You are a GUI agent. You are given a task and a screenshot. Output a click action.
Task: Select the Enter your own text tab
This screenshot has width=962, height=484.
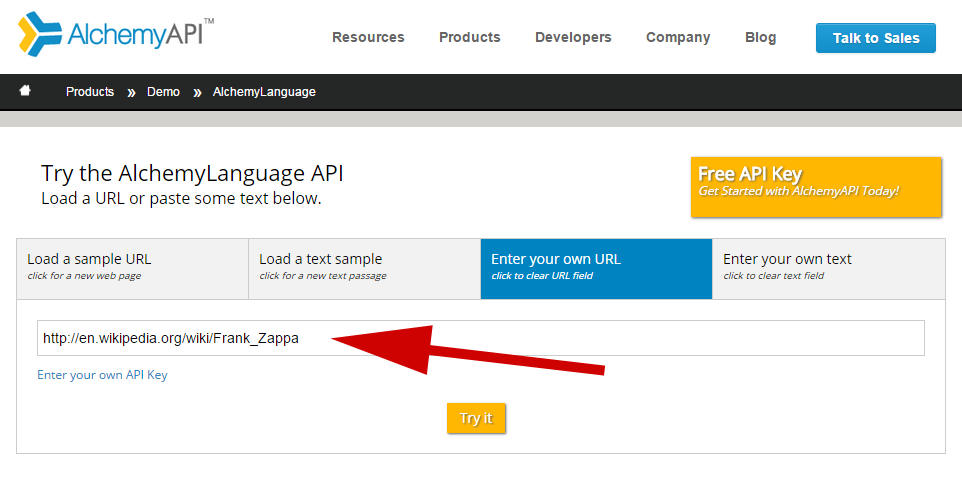pos(829,269)
